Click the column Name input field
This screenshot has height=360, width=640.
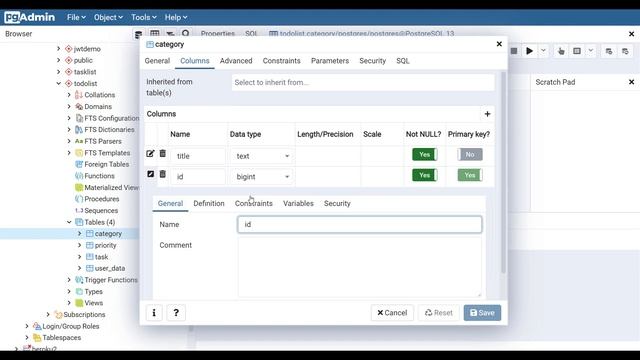pyautogui.click(x=359, y=224)
